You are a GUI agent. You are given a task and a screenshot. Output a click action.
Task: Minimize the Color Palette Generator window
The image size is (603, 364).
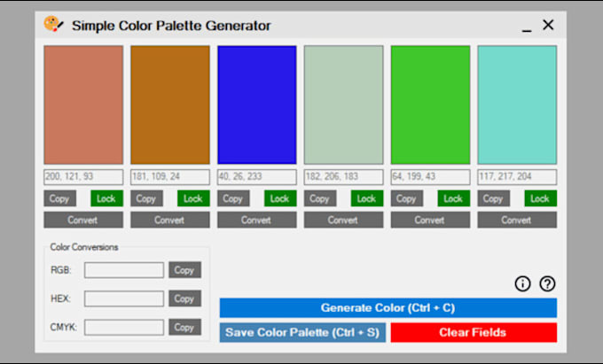click(x=527, y=27)
